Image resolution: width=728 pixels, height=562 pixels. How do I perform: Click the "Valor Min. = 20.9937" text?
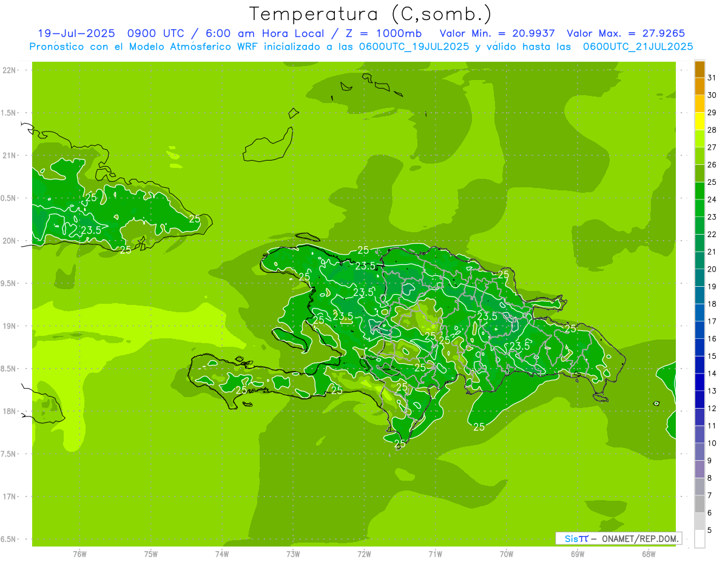click(x=497, y=33)
